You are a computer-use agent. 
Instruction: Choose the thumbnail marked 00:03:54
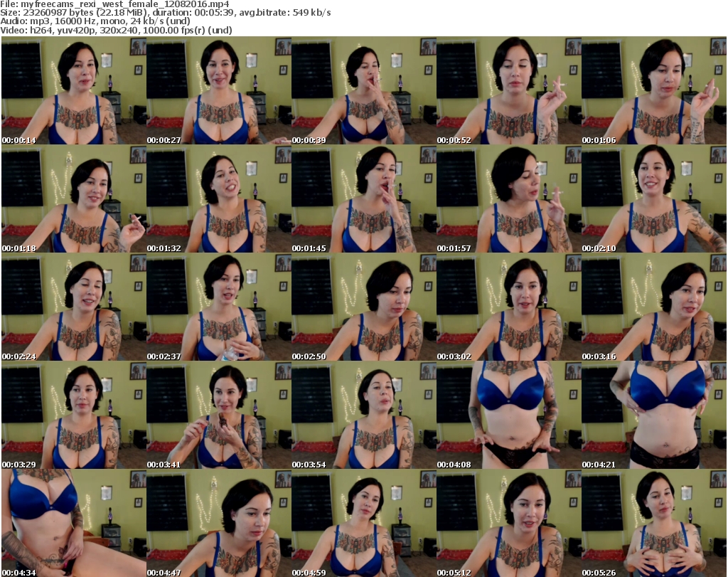(x=363, y=415)
